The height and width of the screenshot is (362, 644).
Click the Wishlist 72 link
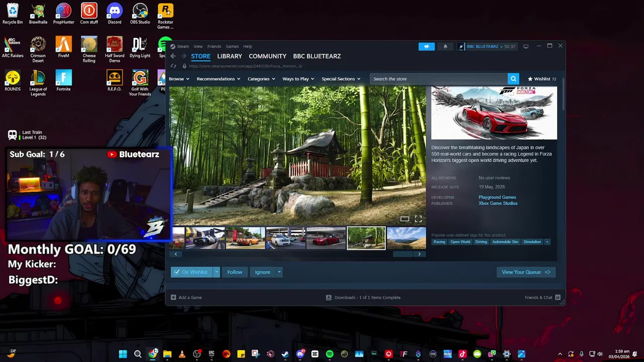(542, 79)
